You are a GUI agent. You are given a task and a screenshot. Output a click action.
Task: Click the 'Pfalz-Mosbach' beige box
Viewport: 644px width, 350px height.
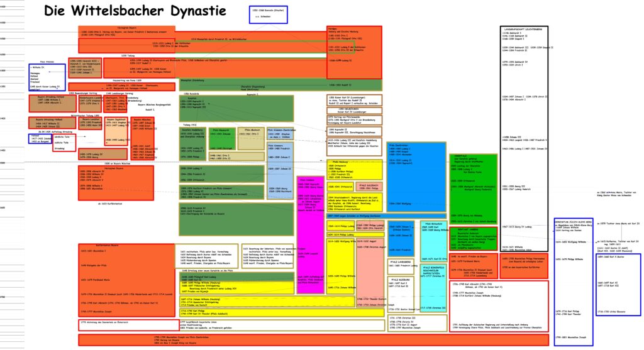pos(251,139)
